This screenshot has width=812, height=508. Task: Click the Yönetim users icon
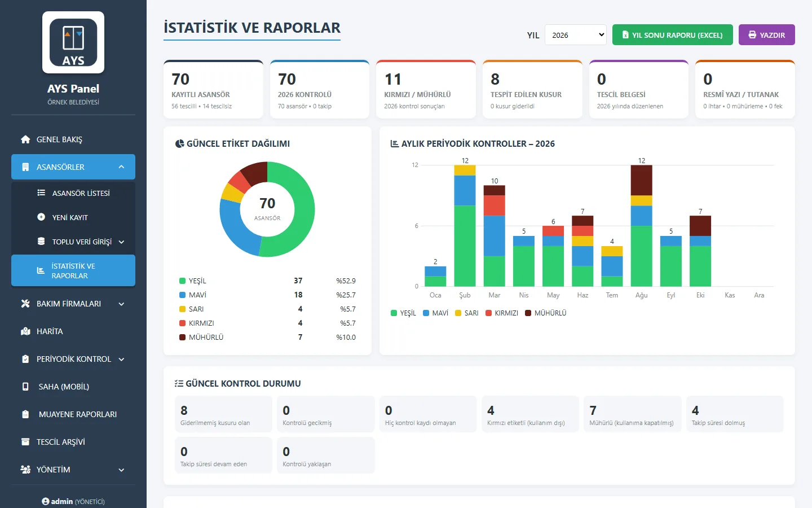pyautogui.click(x=25, y=470)
